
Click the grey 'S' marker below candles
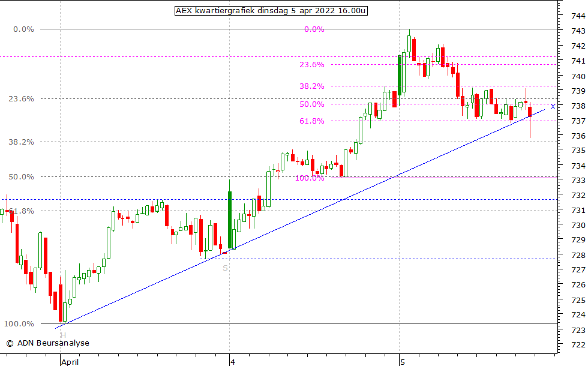pyautogui.click(x=225, y=268)
